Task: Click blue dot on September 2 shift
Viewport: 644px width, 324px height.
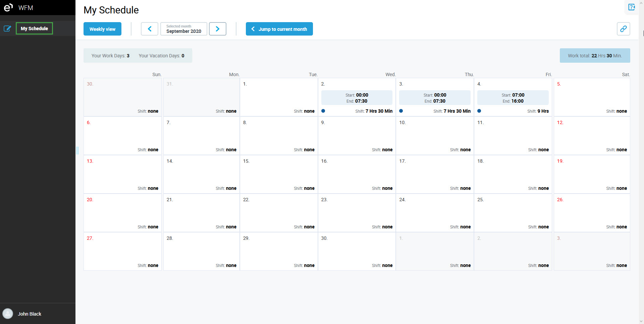Action: 323,111
